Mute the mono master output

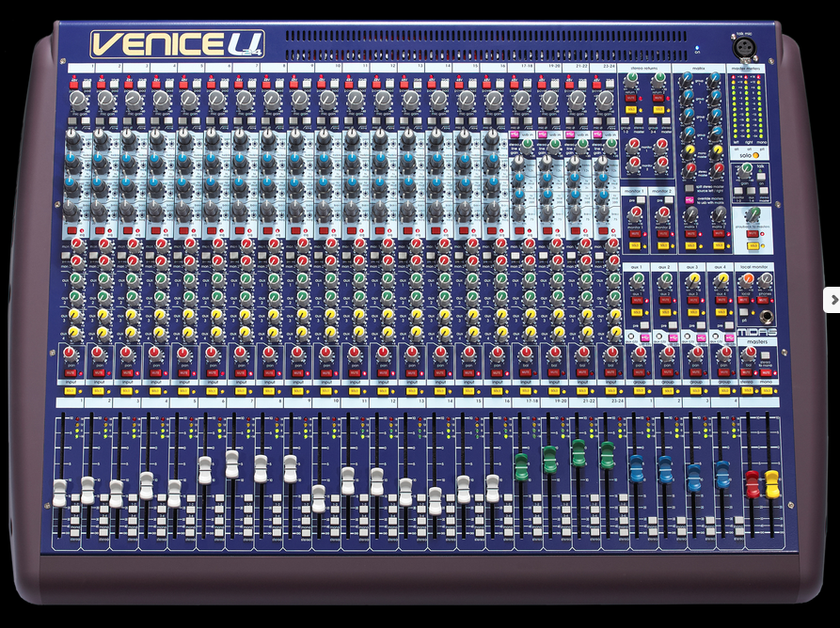[766, 372]
